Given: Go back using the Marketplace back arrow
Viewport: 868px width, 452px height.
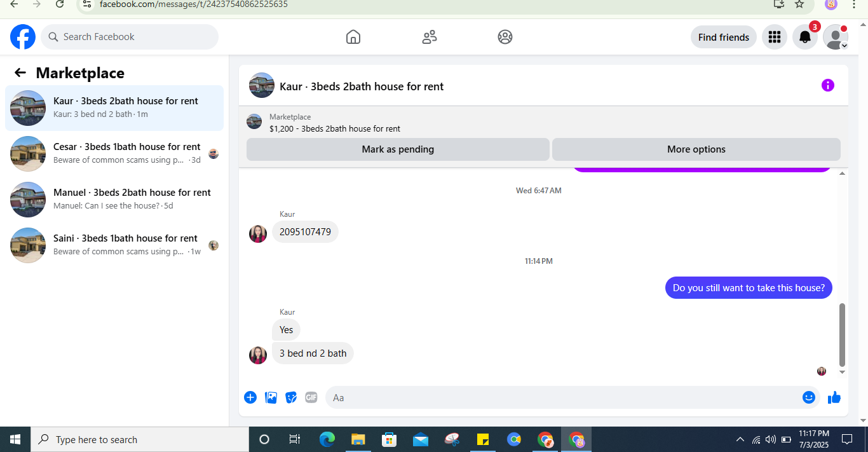Looking at the screenshot, I should coord(20,72).
